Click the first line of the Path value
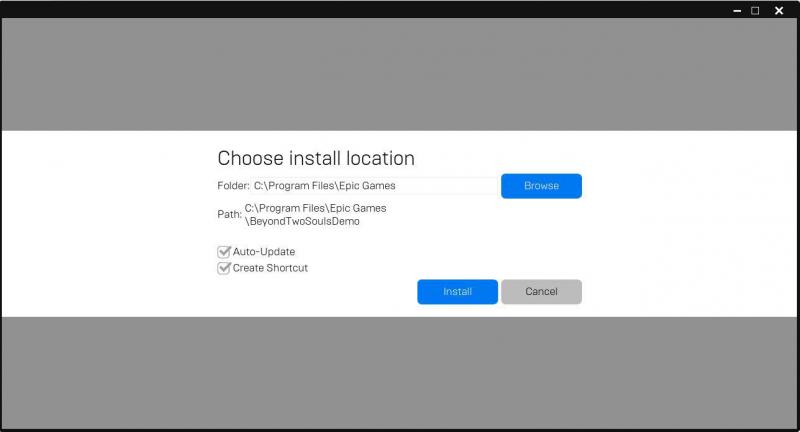Screen dimensions: 800x432 click(x=315, y=208)
